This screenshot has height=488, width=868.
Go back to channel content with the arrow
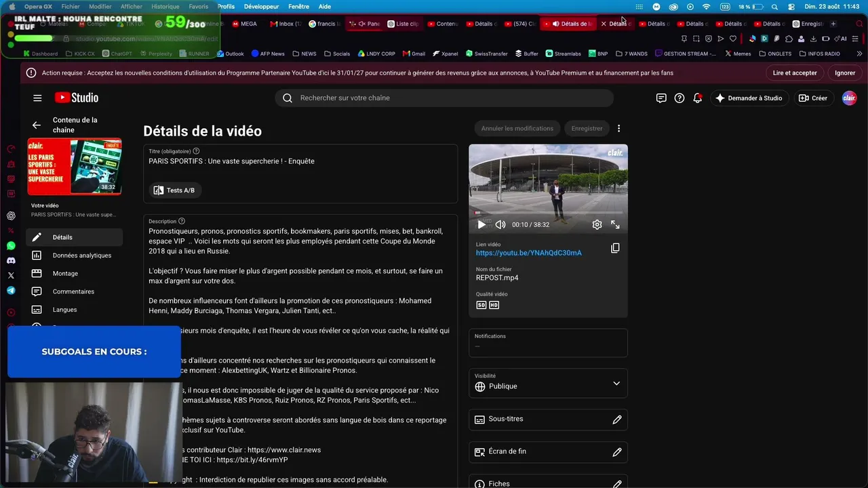[x=37, y=125]
